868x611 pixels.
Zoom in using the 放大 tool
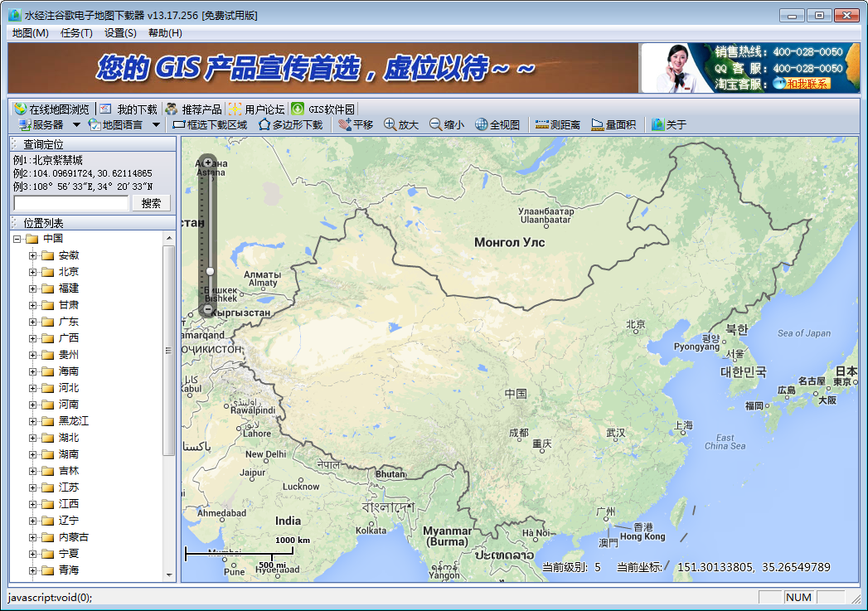pyautogui.click(x=405, y=124)
